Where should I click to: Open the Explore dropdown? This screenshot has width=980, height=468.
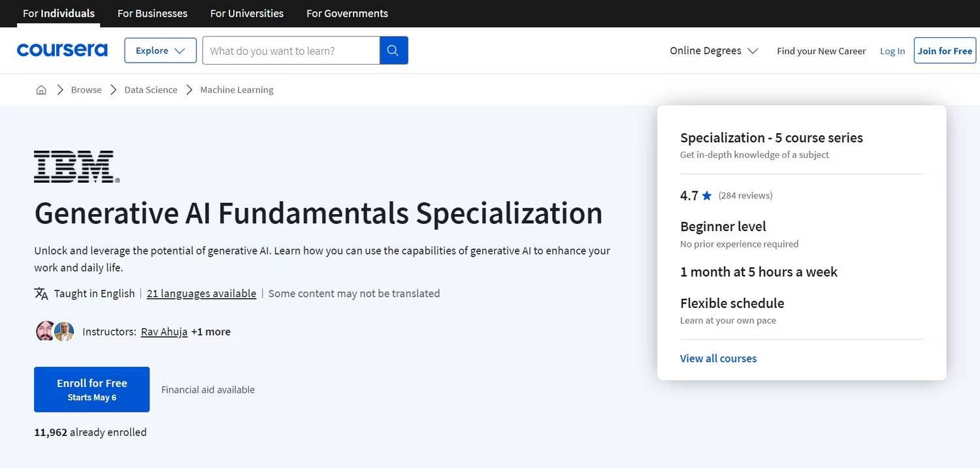tap(161, 50)
